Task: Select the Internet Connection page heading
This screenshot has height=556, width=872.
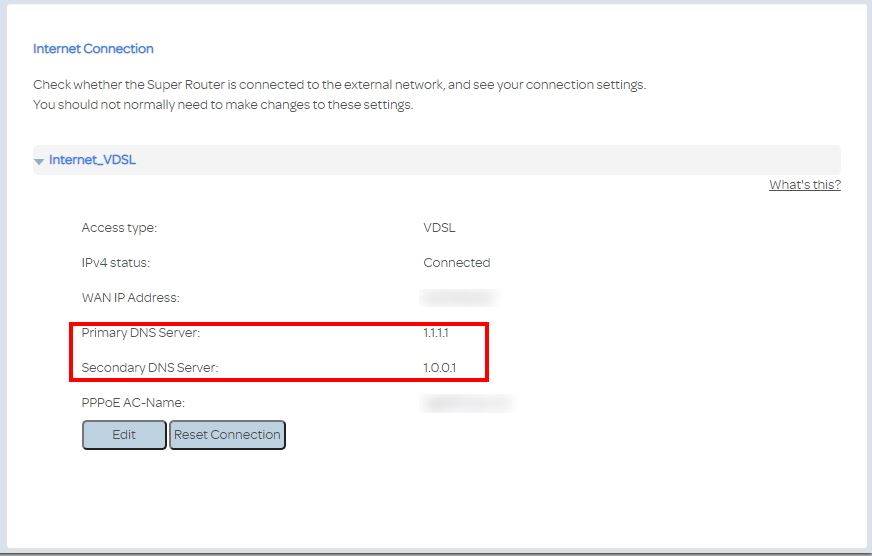Action: (93, 49)
